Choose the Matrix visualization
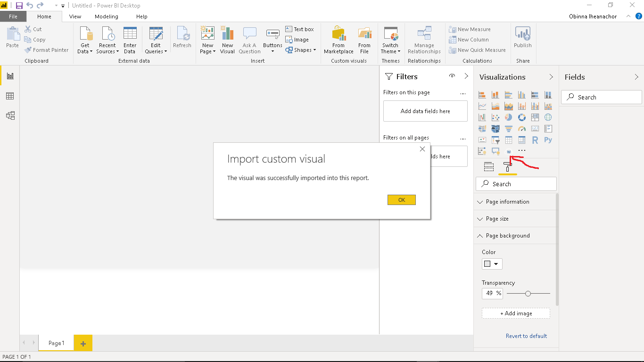The image size is (644, 362). (521, 140)
